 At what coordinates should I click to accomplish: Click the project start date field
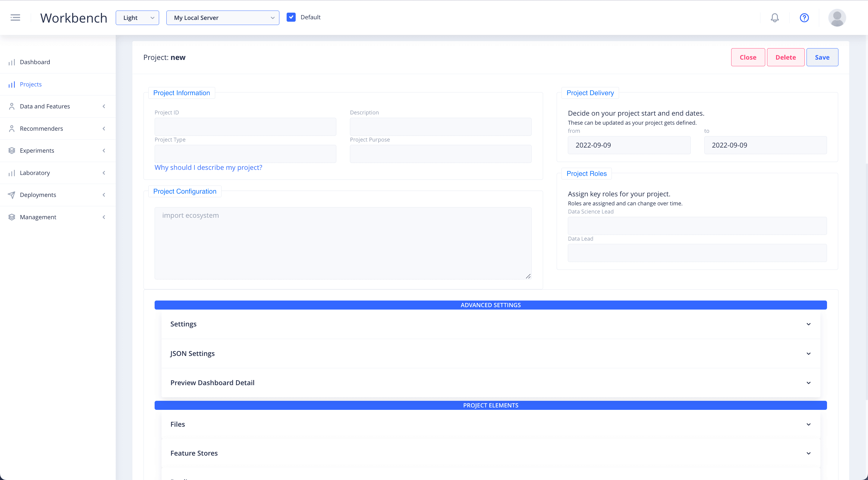pos(629,145)
